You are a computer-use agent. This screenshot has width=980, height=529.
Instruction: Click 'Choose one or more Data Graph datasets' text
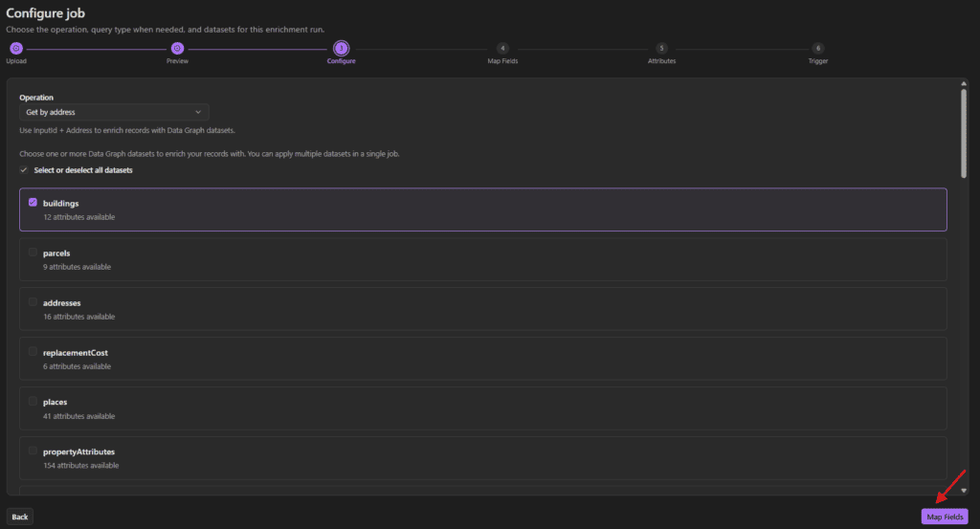coord(210,154)
